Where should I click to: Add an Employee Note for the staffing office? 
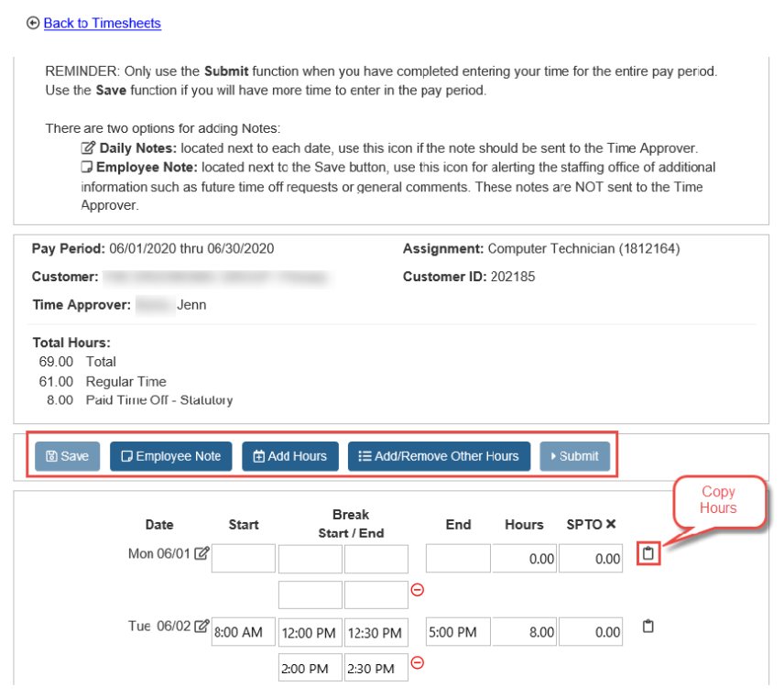coord(170,455)
